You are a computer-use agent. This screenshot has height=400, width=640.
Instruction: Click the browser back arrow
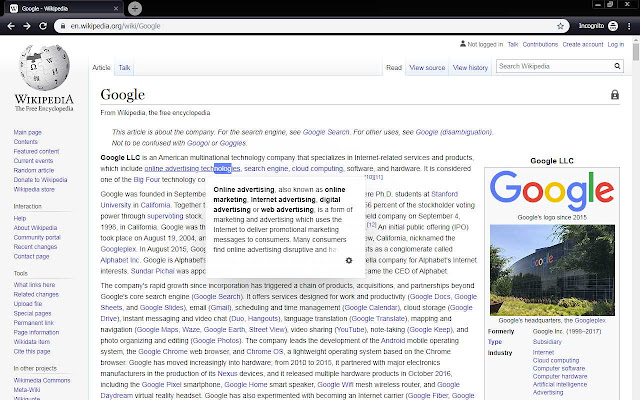(9, 25)
